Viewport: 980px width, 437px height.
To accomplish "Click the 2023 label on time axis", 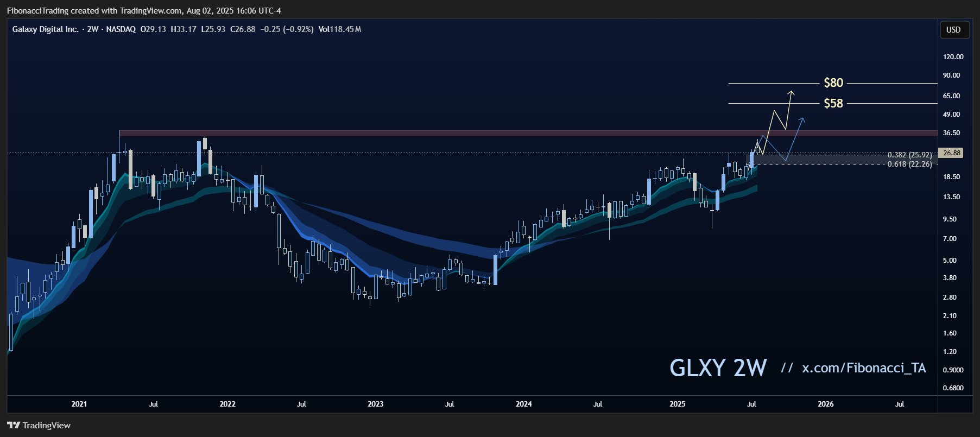I will [375, 404].
